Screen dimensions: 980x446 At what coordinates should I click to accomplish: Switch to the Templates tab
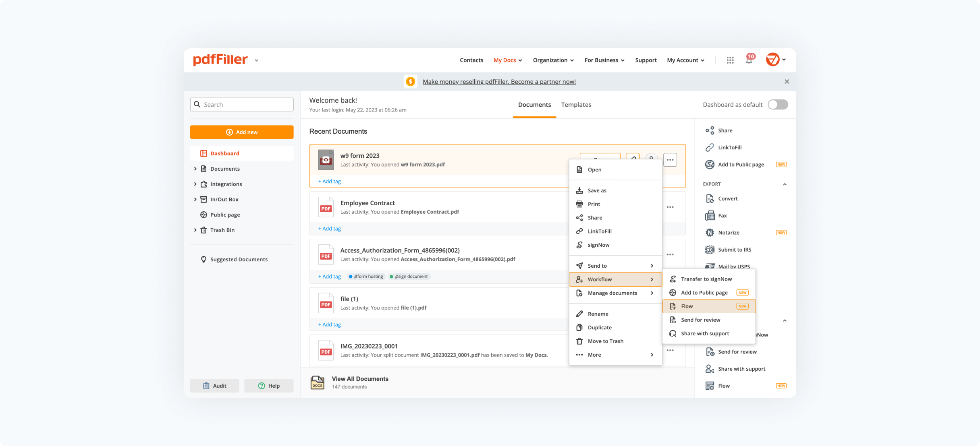[x=576, y=105]
